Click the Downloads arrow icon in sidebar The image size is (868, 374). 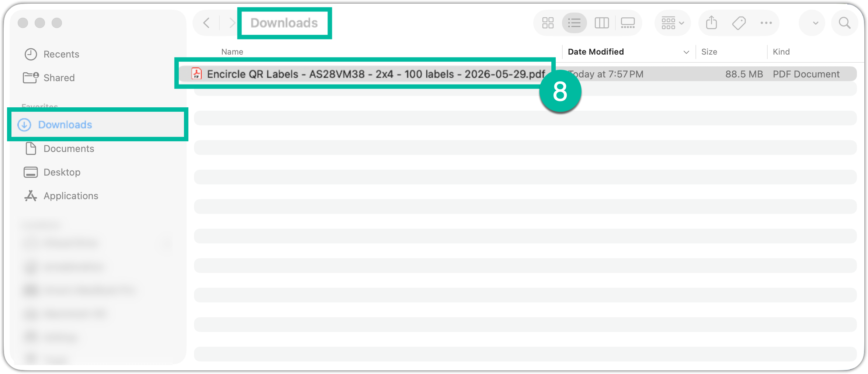click(24, 125)
